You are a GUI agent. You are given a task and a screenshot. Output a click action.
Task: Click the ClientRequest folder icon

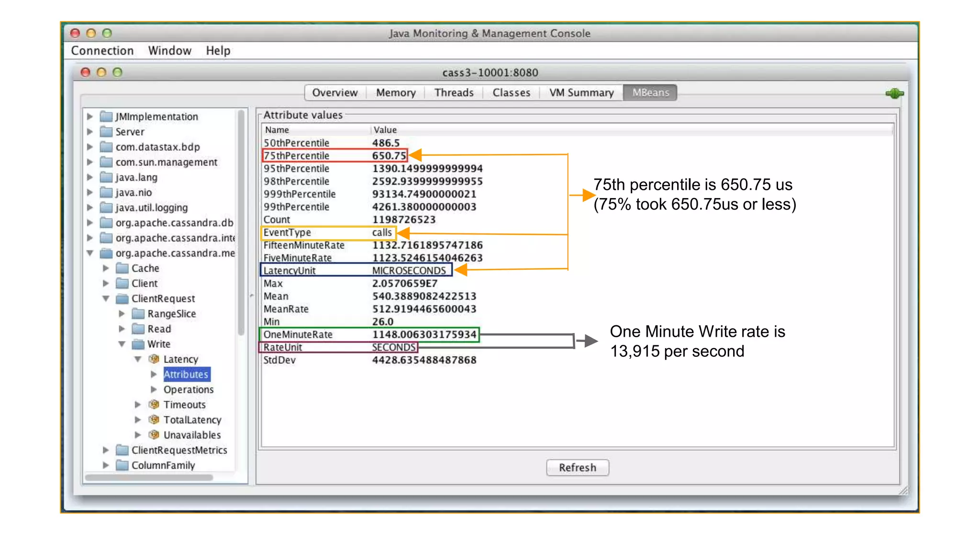pos(122,298)
